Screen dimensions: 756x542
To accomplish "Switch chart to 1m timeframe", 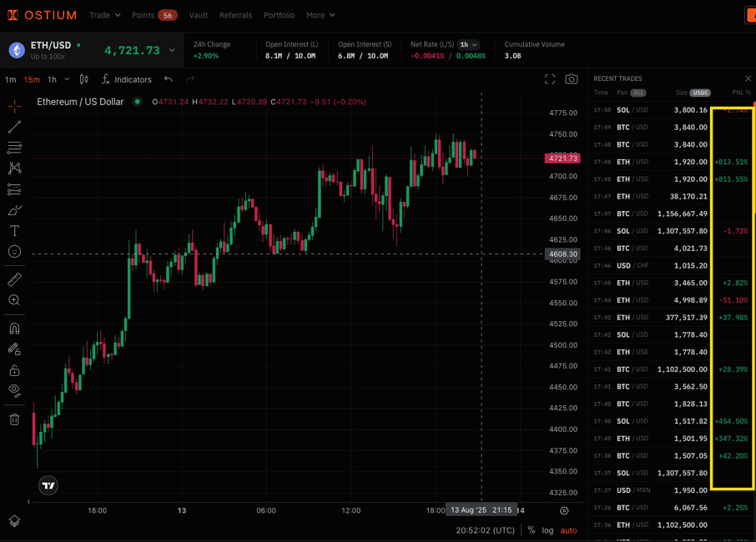I will tap(10, 79).
